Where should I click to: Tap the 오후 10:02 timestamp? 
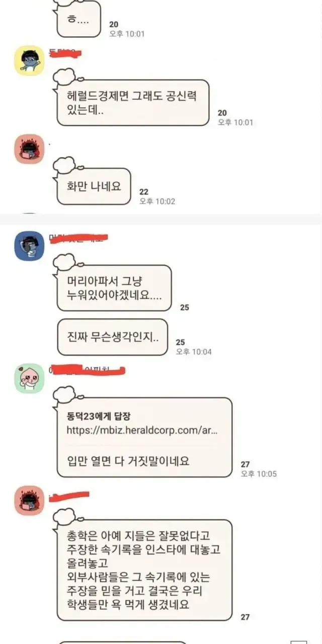point(157,201)
